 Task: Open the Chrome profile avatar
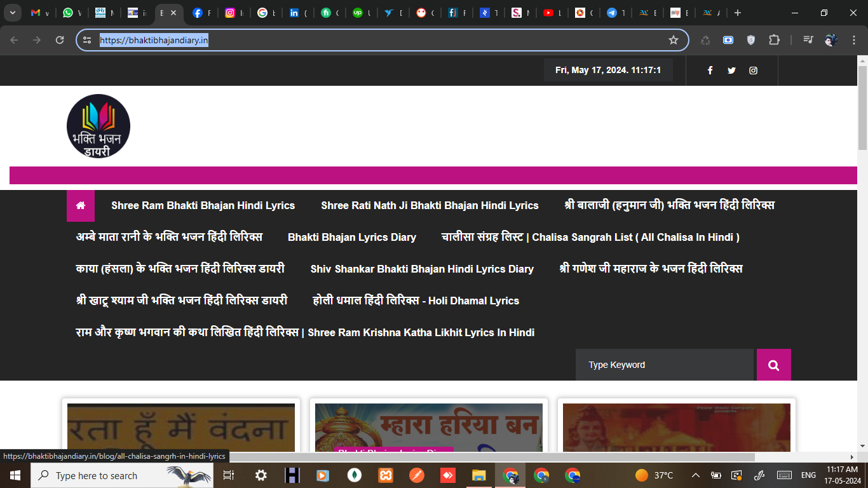(x=831, y=40)
